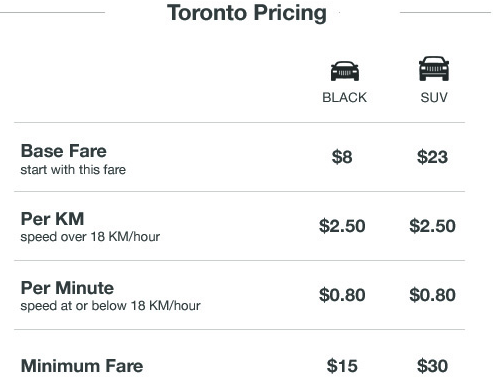Screen dimensions: 494x390
Task: Click SUV's $0.80 per minute price
Action: 432,295
